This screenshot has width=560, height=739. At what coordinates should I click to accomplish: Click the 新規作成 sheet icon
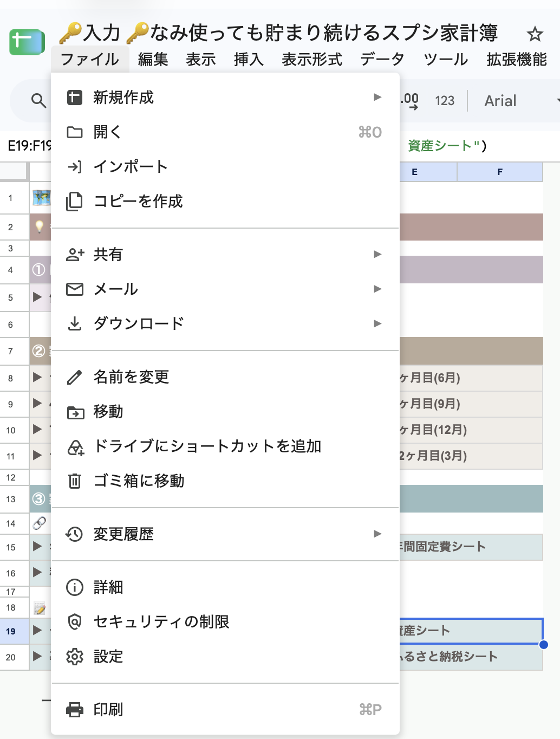[x=74, y=98]
